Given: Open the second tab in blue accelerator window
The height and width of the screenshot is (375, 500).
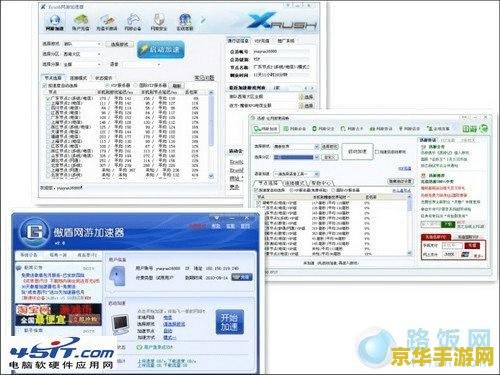Looking at the screenshot, I should [58, 255].
